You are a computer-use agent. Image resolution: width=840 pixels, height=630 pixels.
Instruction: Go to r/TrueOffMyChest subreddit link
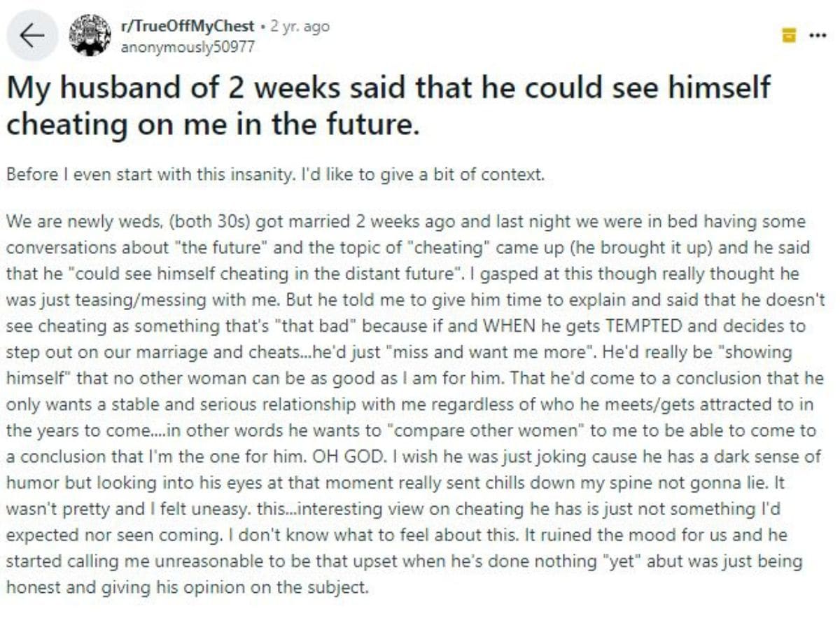(x=186, y=27)
